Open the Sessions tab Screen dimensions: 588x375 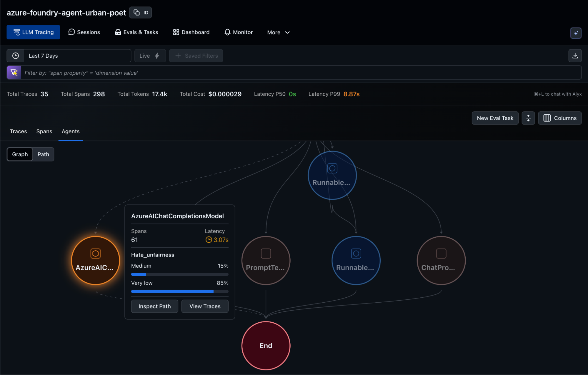pos(84,32)
